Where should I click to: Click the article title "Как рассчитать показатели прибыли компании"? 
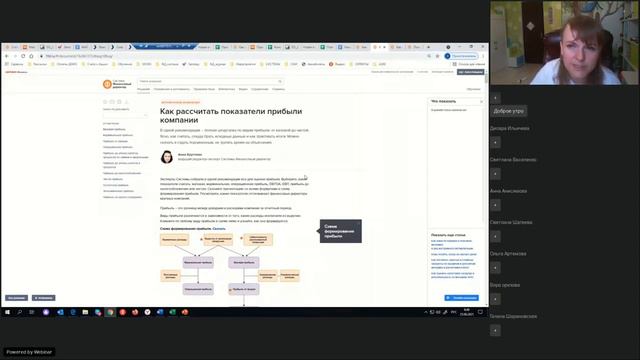tap(231, 116)
